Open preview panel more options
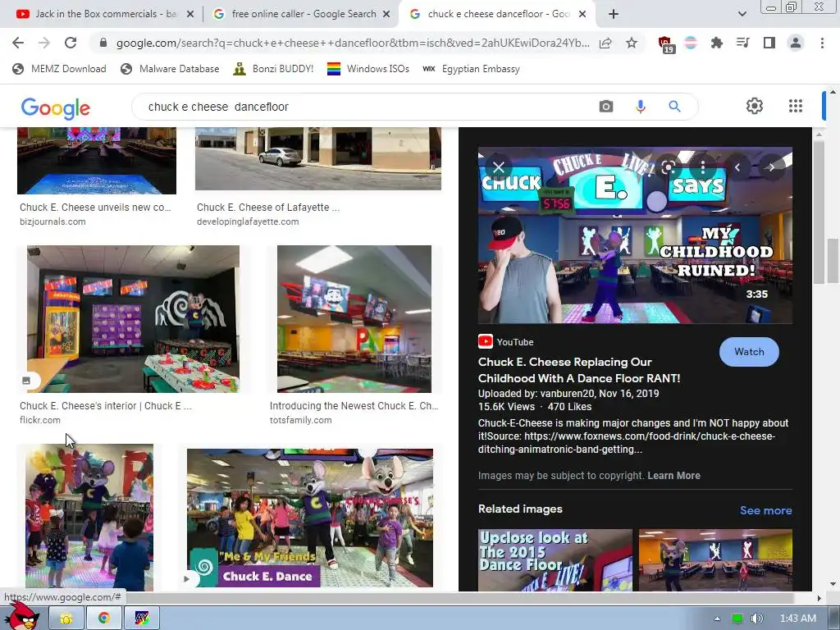840x630 pixels. click(x=703, y=167)
